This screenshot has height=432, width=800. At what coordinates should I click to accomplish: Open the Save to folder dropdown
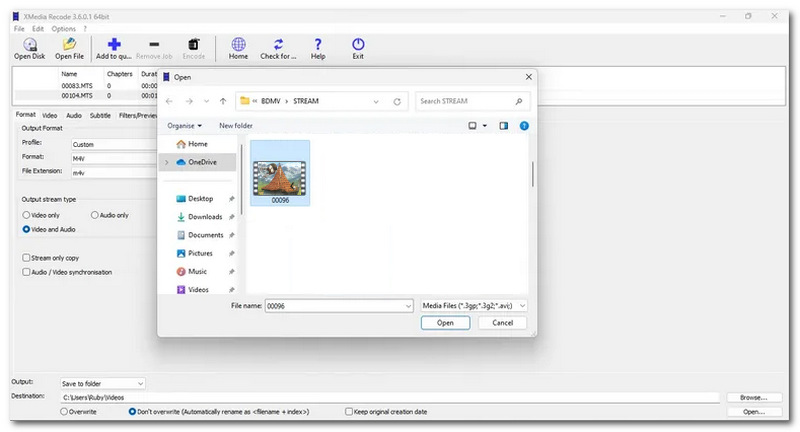click(103, 384)
